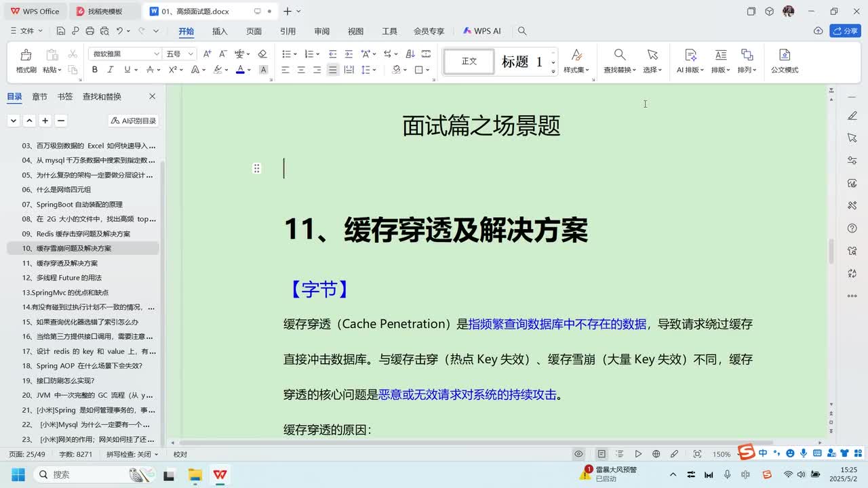
Task: Click the Save icon in quick toolbar
Action: (x=61, y=31)
